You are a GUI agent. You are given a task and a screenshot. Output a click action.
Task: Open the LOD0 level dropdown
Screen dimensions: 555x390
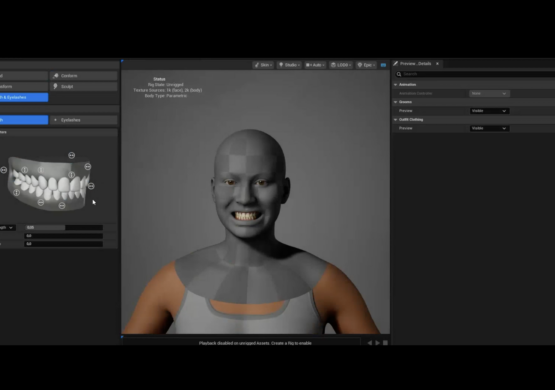click(x=341, y=65)
